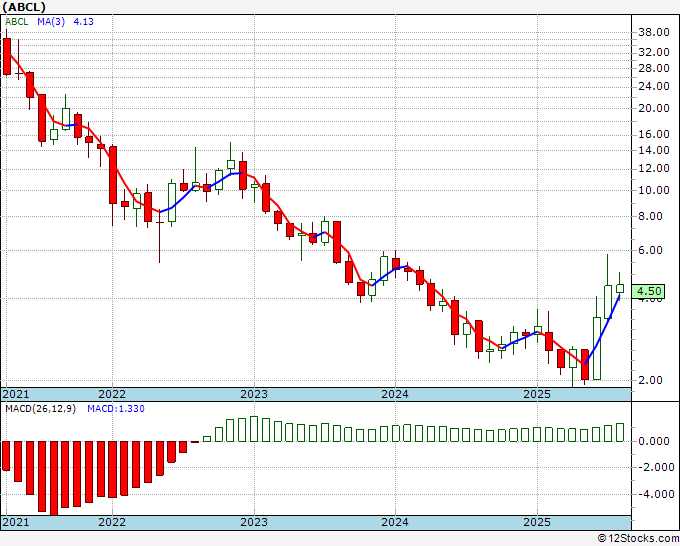Click the 4.13 moving average value

(x=83, y=22)
